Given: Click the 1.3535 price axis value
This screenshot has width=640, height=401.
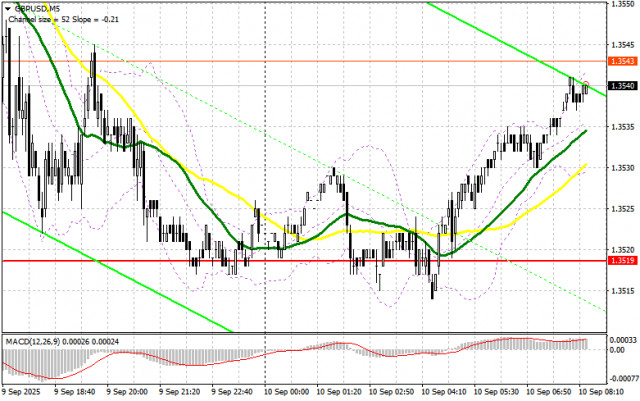Looking at the screenshot, I should pyautogui.click(x=622, y=127).
